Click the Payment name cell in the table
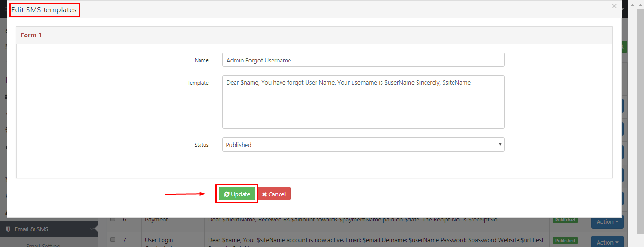The height and width of the screenshot is (247, 644). coord(156,220)
